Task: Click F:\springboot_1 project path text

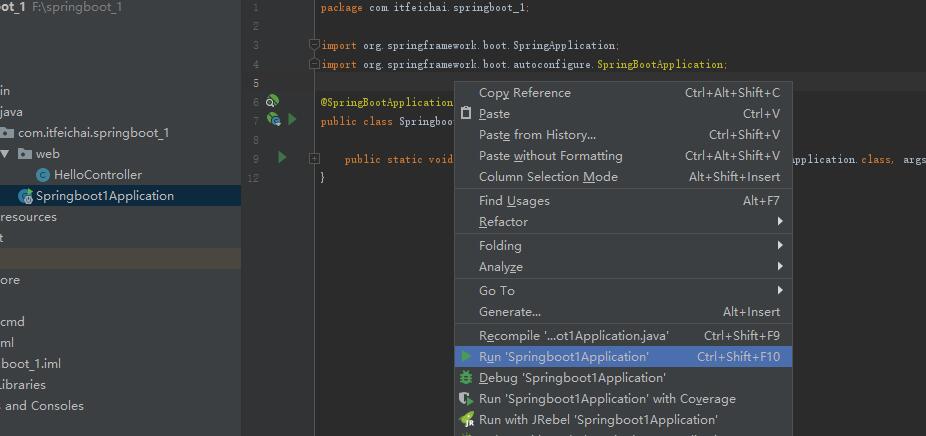Action: click(77, 8)
